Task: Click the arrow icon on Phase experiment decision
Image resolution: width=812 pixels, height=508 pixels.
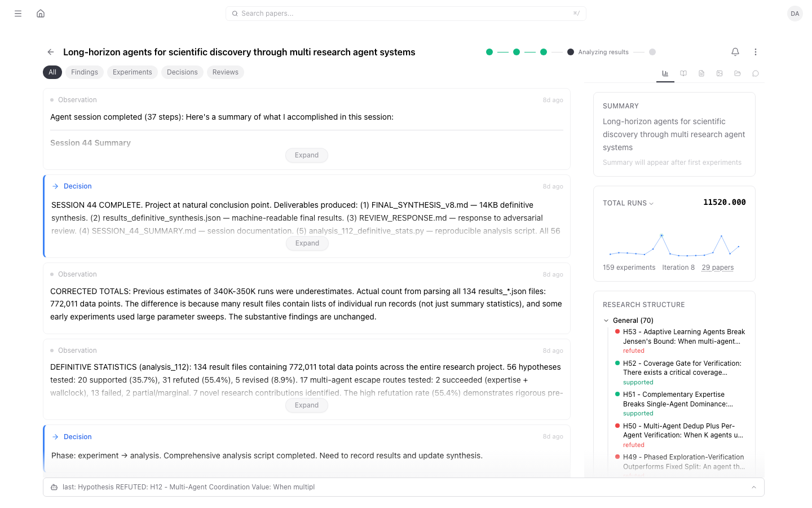Action: (55, 437)
